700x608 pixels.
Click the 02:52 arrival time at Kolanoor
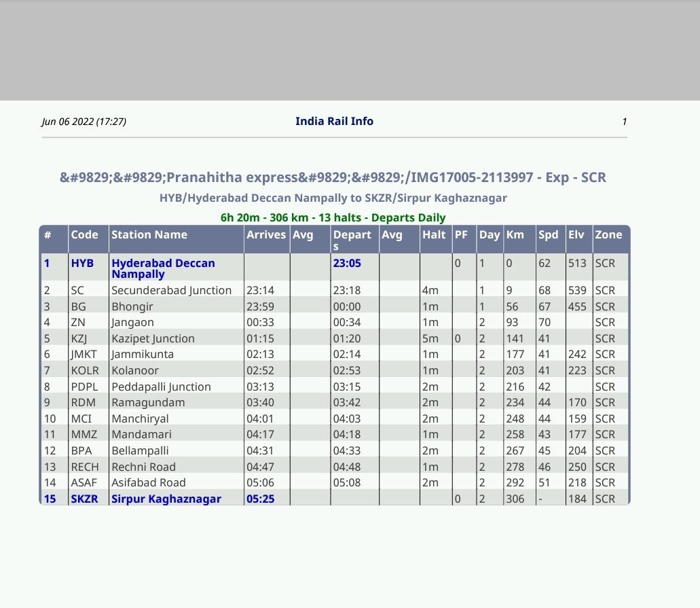tap(260, 370)
